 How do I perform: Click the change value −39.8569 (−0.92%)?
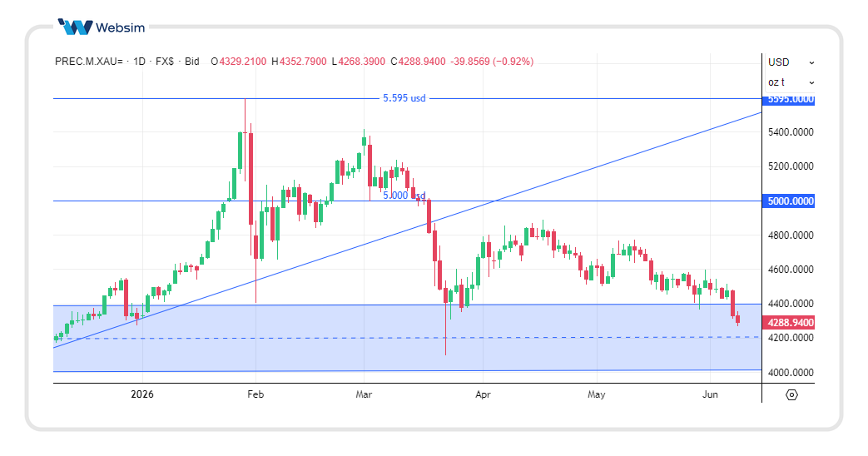coord(492,62)
